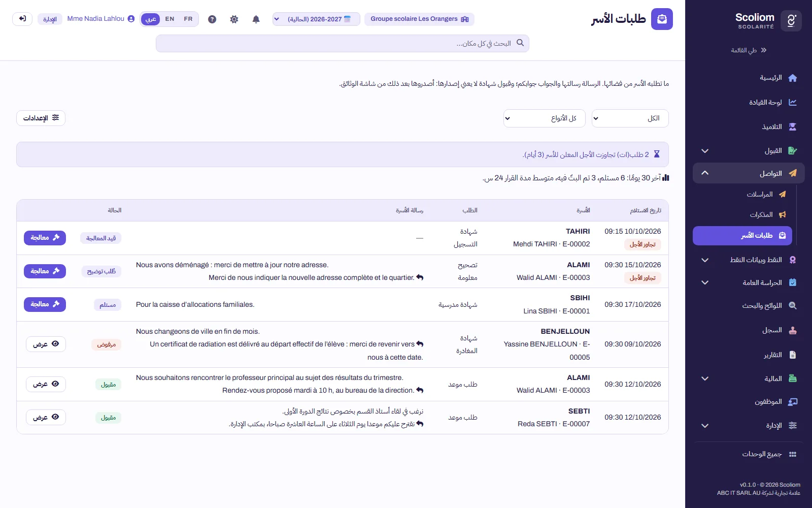
Task: Collapse the sidebar with طي القائمة
Action: tap(749, 50)
